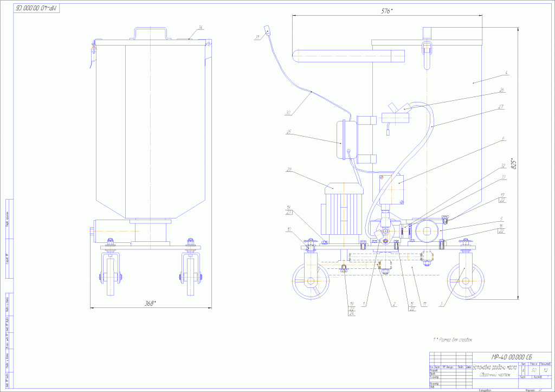The height and width of the screenshot is (392, 555).
Task: Pick callout number 19 below the frame
Action: [x=351, y=304]
